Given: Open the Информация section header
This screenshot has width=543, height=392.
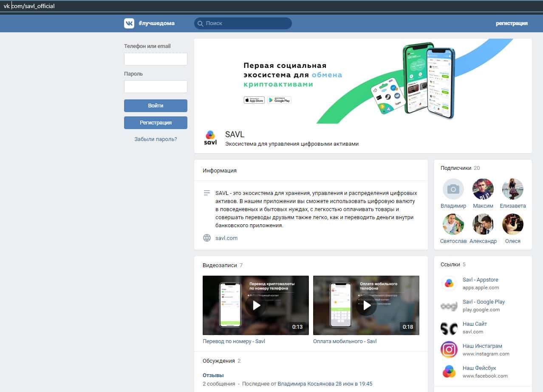Looking at the screenshot, I should point(220,171).
